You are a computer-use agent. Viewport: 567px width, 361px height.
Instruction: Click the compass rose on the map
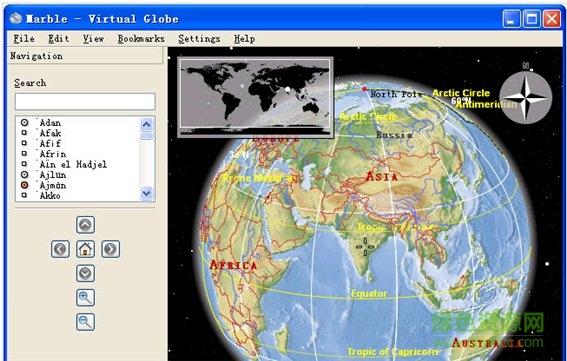[525, 97]
